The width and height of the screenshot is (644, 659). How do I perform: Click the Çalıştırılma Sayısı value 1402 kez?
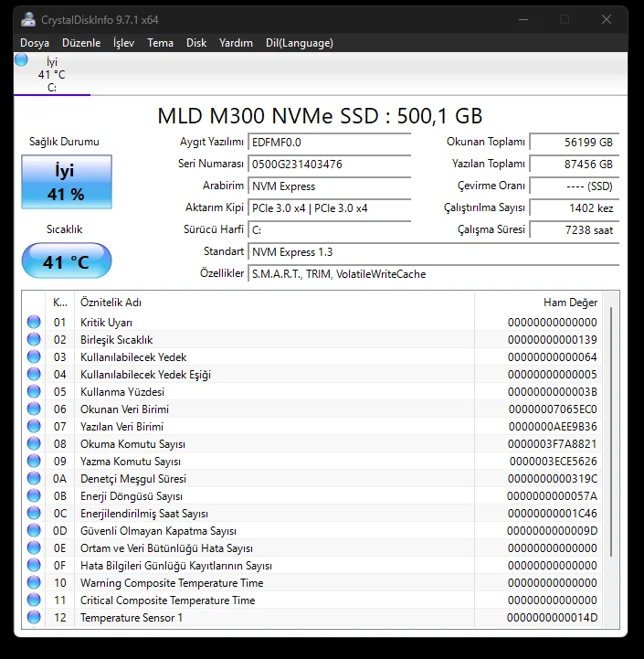pyautogui.click(x=575, y=207)
